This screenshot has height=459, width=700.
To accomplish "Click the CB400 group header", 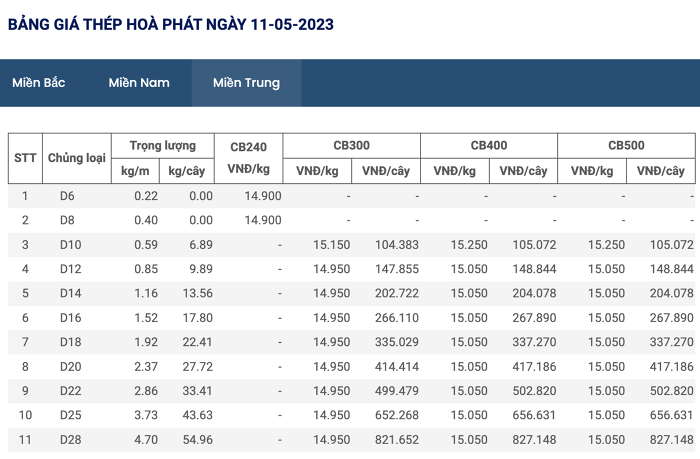I will [489, 146].
